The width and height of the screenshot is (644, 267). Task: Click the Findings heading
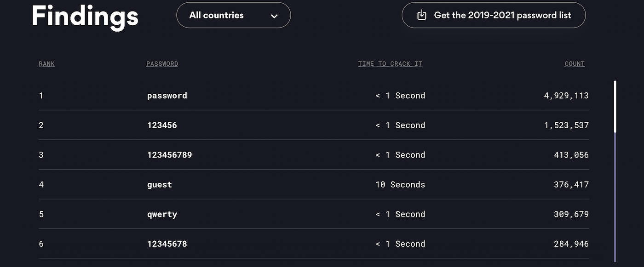point(85,16)
